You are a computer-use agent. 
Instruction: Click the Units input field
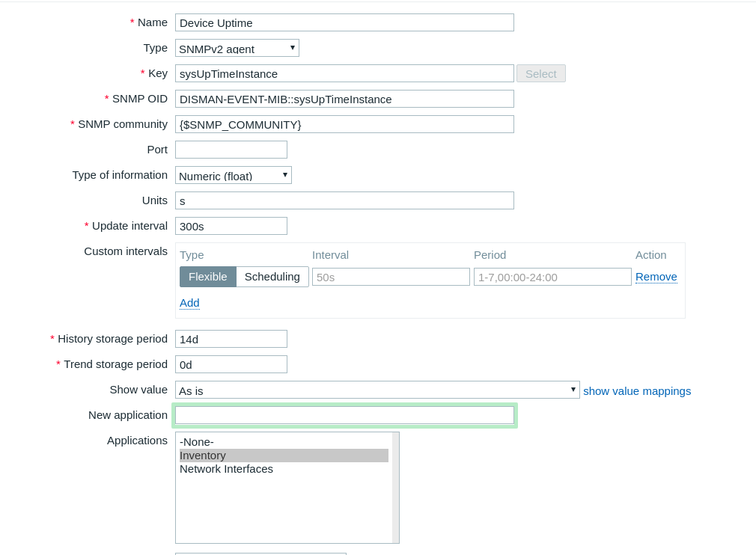click(x=344, y=200)
